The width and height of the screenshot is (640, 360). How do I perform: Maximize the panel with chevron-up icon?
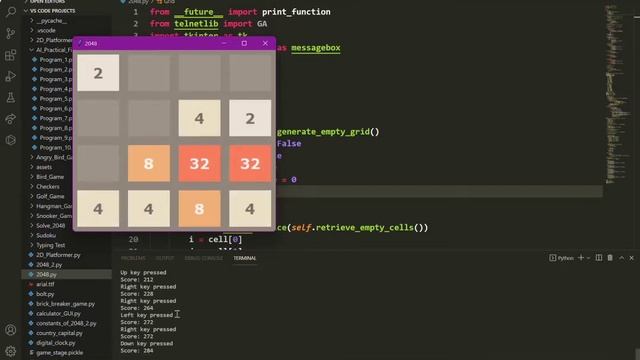[621, 258]
